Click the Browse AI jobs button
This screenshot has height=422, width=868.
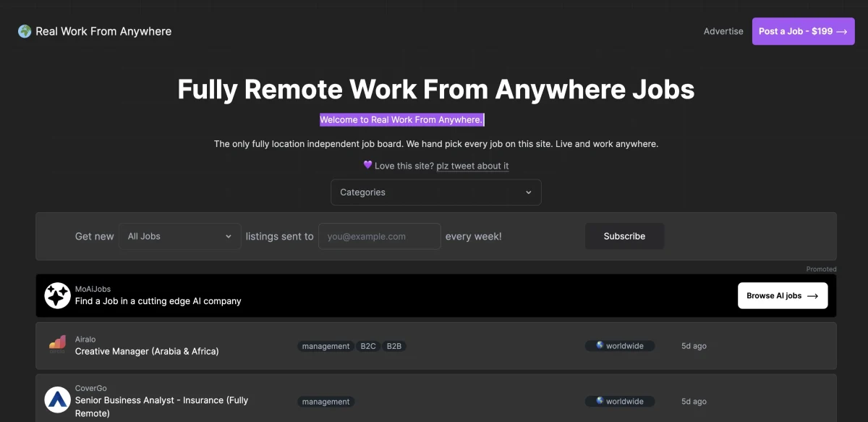(783, 295)
